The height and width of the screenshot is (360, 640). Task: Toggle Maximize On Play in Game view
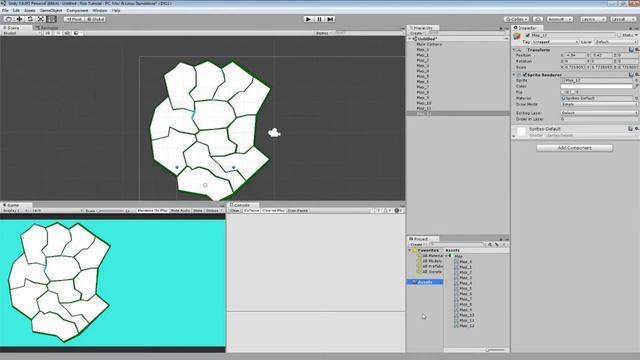pyautogui.click(x=152, y=211)
